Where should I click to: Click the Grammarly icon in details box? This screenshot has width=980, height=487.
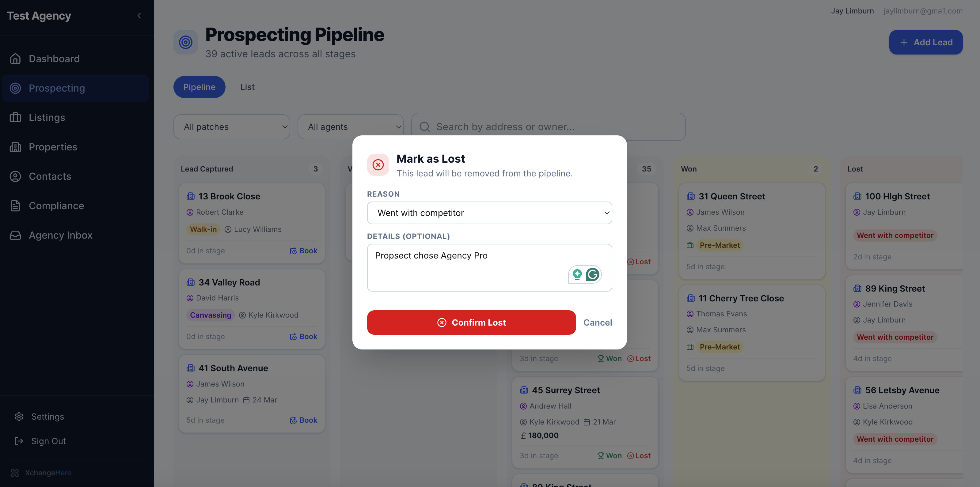(x=592, y=274)
